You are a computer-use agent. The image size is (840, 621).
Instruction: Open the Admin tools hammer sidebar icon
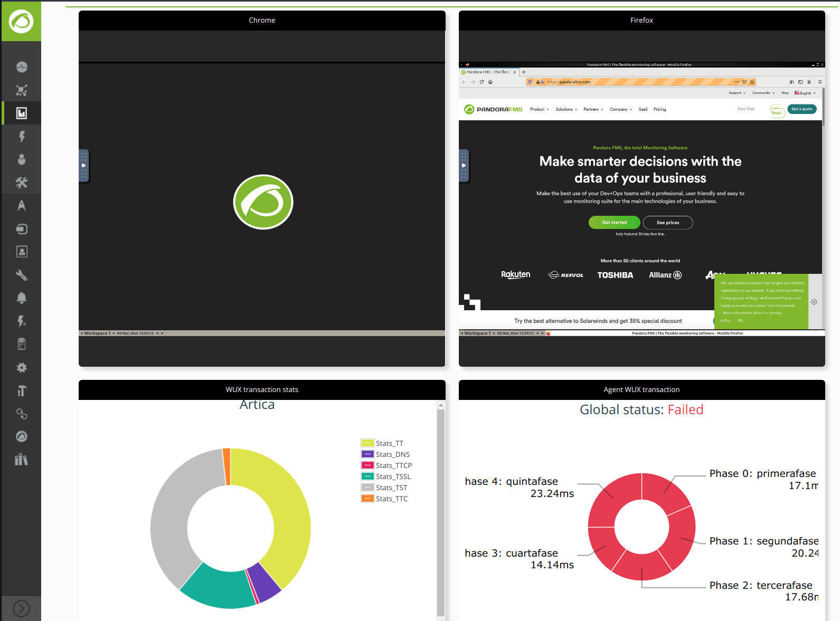[x=22, y=390]
